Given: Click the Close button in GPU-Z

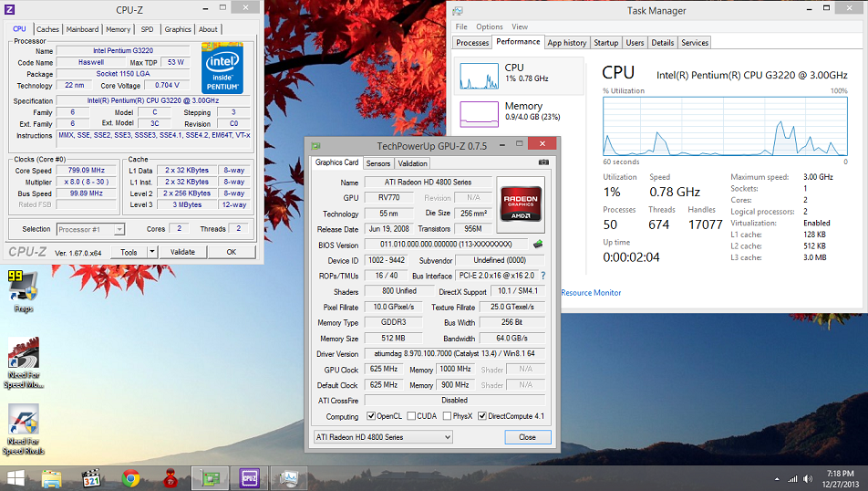Looking at the screenshot, I should click(528, 437).
